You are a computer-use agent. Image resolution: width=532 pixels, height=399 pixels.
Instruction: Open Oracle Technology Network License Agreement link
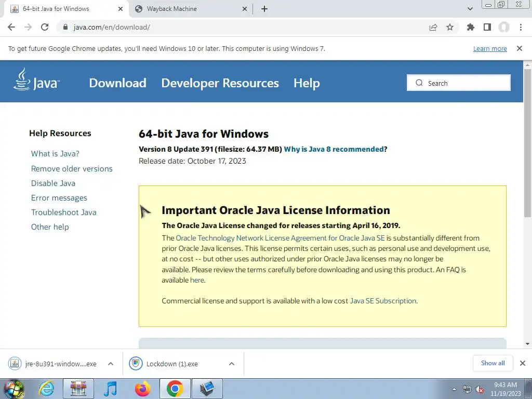[280, 238]
